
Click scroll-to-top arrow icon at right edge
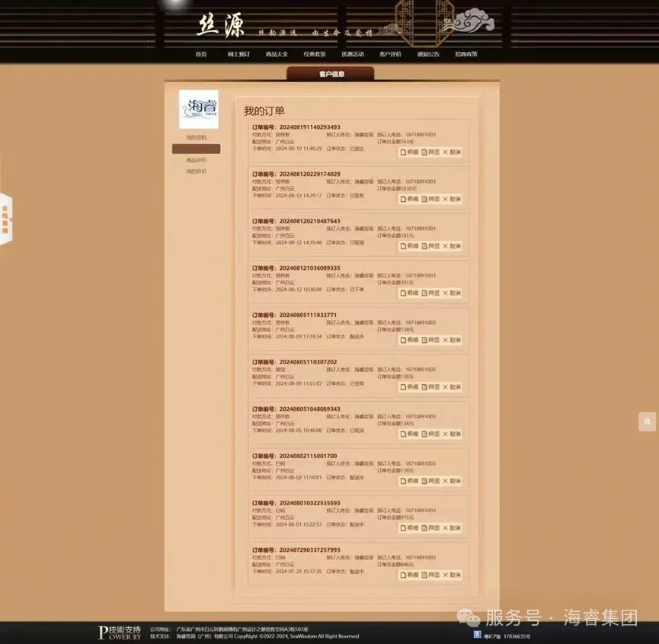647,421
